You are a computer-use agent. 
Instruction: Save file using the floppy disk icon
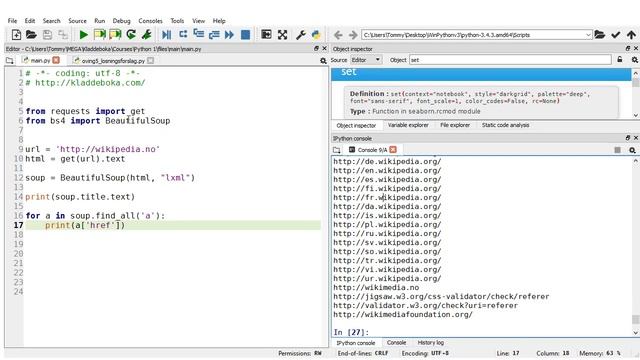click(47, 35)
